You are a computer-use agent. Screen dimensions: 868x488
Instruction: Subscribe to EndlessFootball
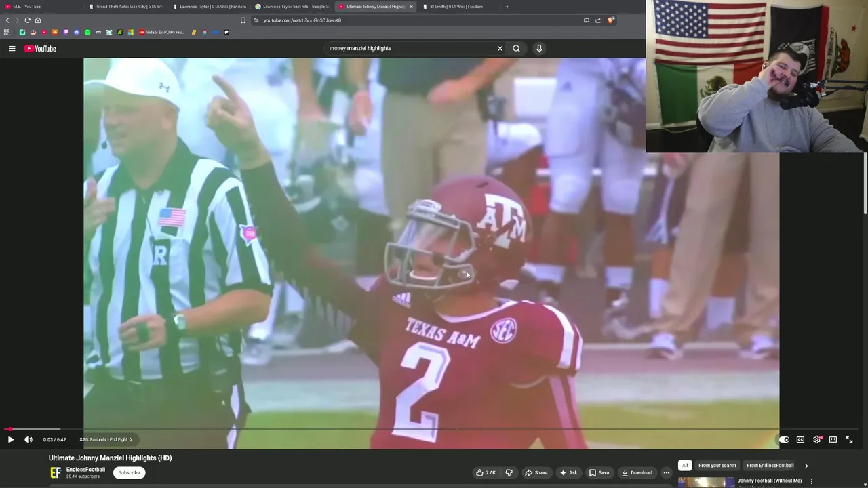click(x=129, y=472)
